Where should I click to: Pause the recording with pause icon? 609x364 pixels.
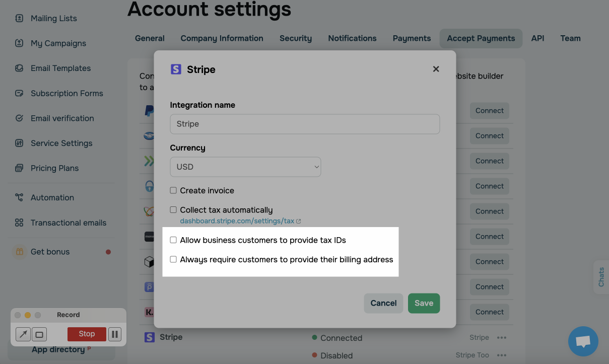(x=115, y=334)
